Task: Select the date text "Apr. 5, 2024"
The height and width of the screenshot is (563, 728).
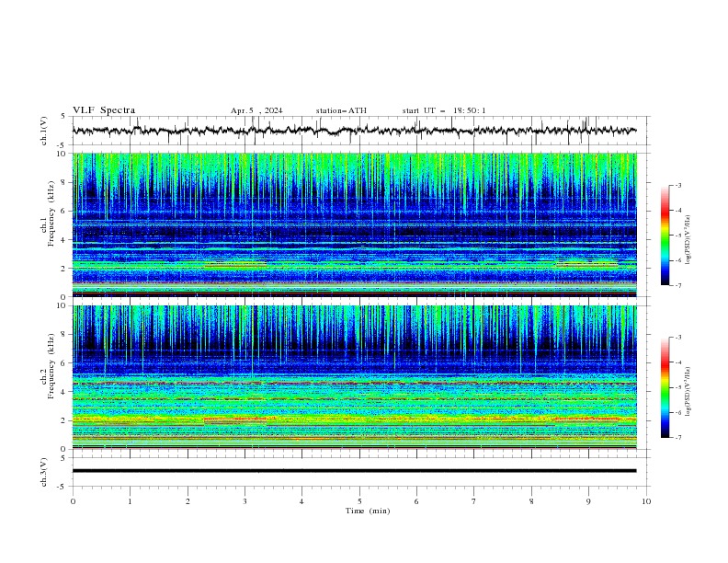Action: 256,110
